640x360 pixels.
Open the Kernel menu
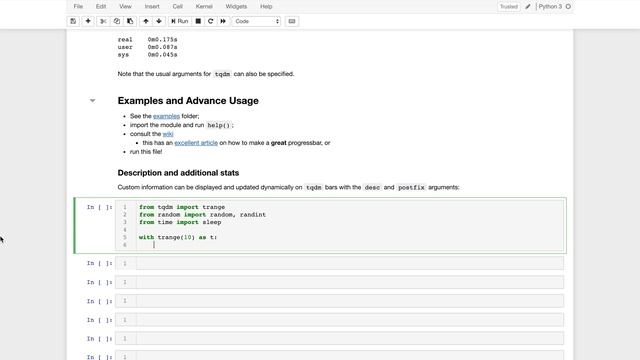(204, 7)
